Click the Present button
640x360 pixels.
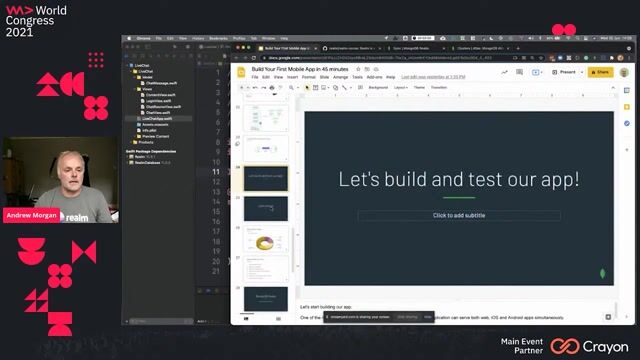coord(564,72)
